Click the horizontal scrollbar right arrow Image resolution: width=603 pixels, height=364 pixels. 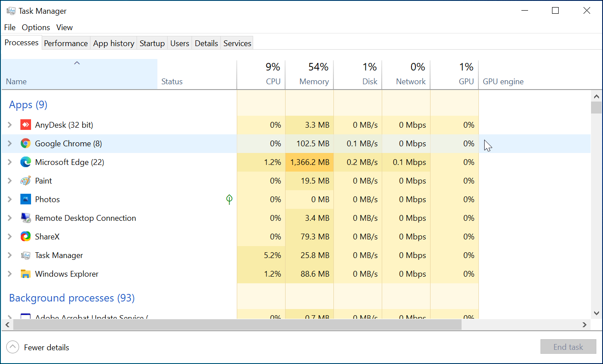[x=585, y=325]
